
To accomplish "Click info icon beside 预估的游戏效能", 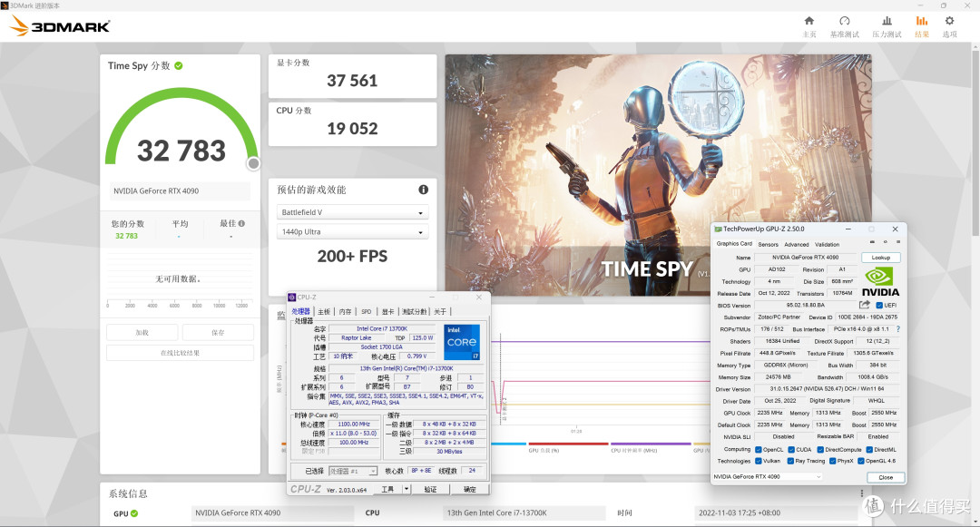I will [x=423, y=190].
